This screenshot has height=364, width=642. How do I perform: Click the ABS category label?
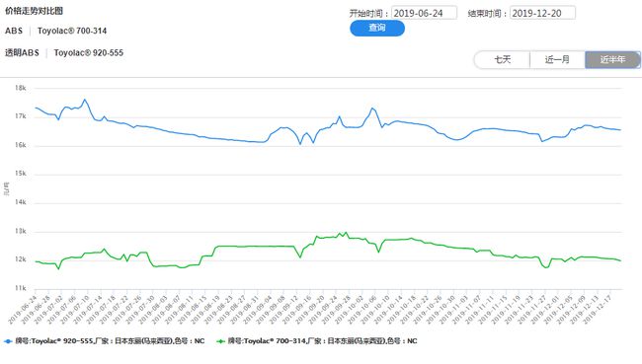pos(14,31)
